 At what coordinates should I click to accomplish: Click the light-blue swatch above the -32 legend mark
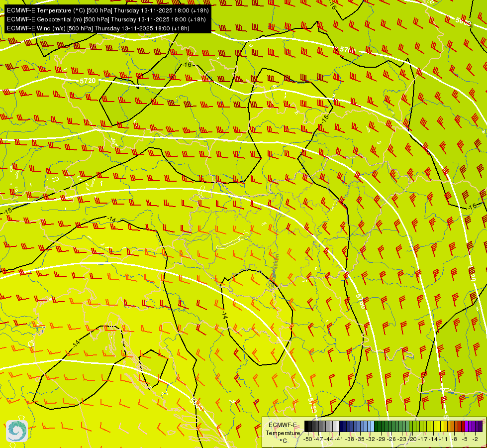coord(373,426)
